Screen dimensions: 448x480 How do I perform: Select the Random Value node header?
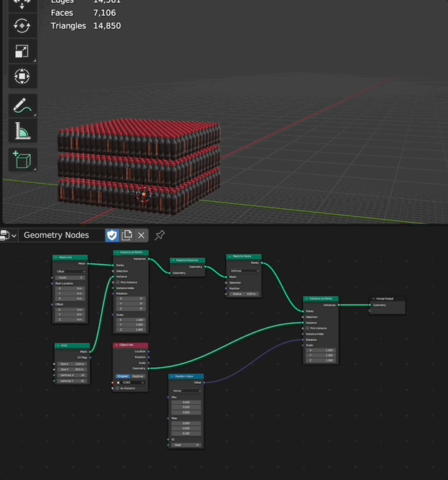186,377
